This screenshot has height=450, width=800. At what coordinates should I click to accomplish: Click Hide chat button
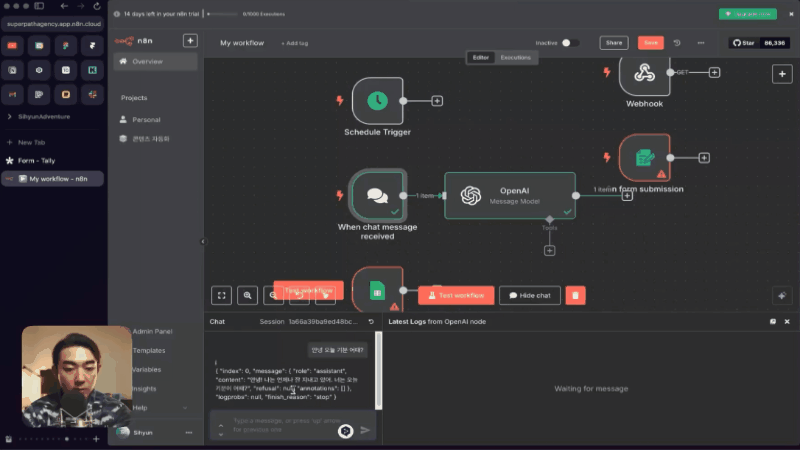pos(530,295)
